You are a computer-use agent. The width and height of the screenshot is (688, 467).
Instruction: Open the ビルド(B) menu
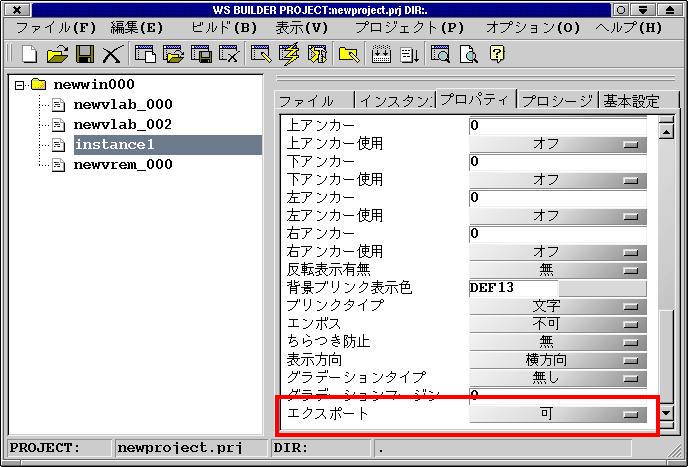click(x=224, y=28)
